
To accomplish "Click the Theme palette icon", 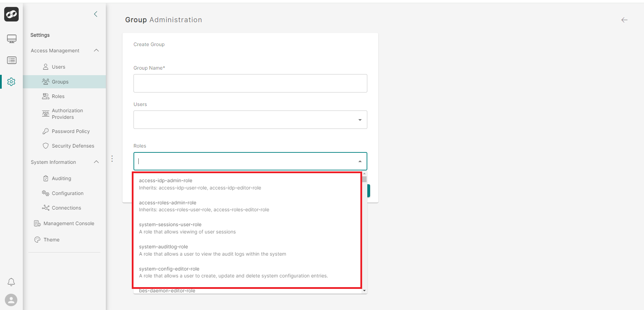I will point(37,240).
